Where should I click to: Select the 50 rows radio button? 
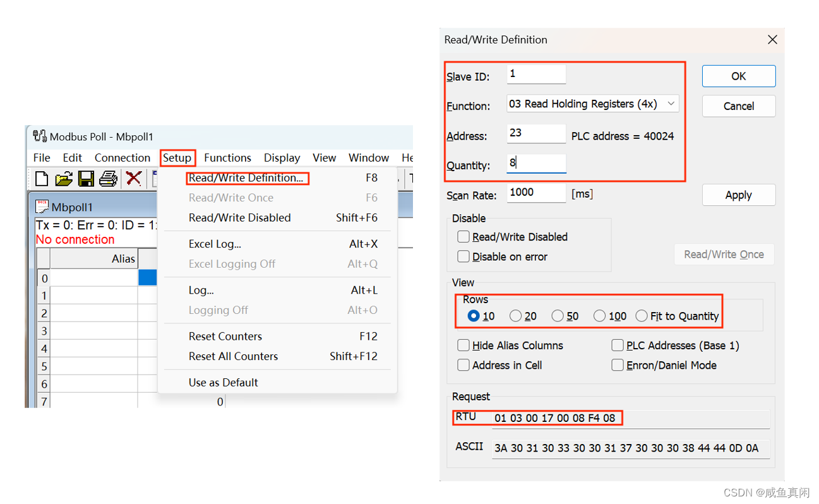point(558,316)
